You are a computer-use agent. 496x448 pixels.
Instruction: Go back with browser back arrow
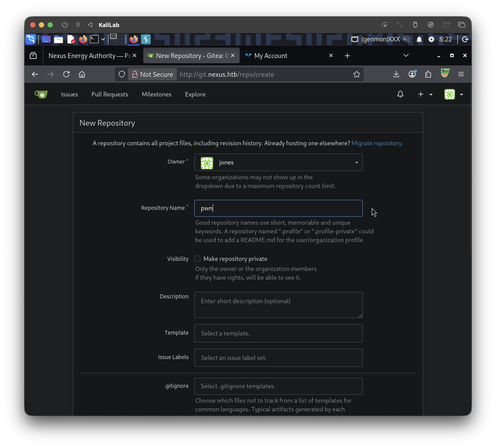(35, 74)
